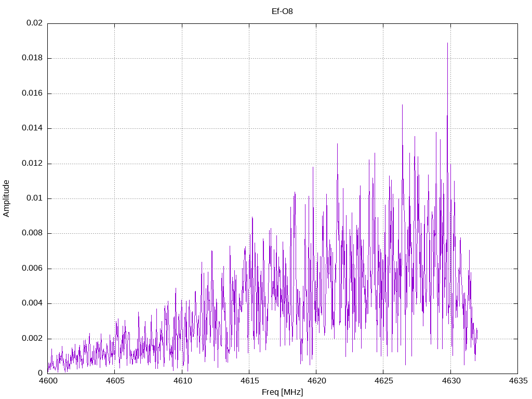Click the 4630 x-axis tick label
Screen dimensions: 532x399
tap(451, 381)
